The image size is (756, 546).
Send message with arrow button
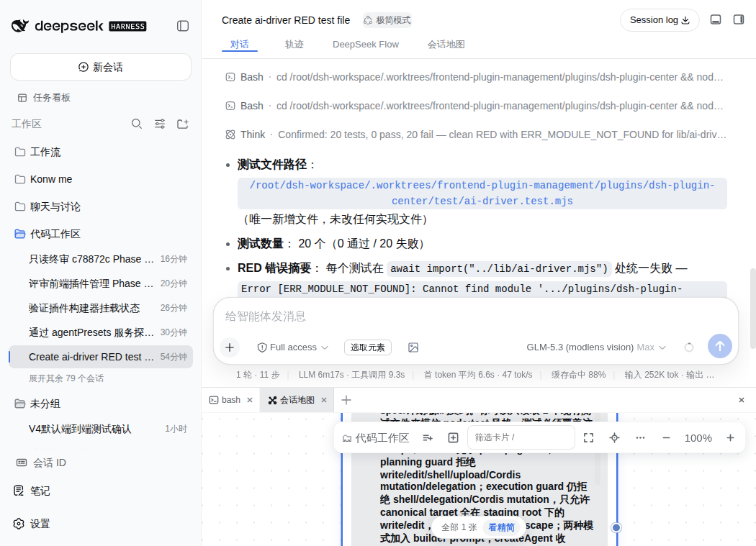coord(720,346)
